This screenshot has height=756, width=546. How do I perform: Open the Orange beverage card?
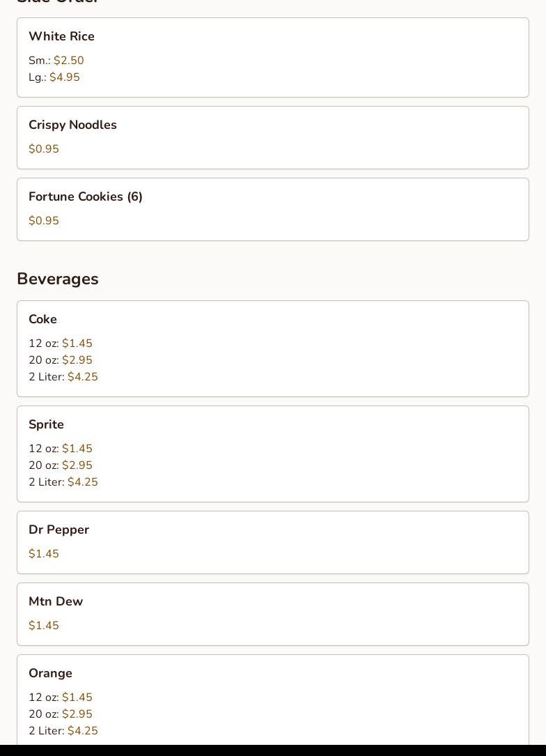pos(273,700)
